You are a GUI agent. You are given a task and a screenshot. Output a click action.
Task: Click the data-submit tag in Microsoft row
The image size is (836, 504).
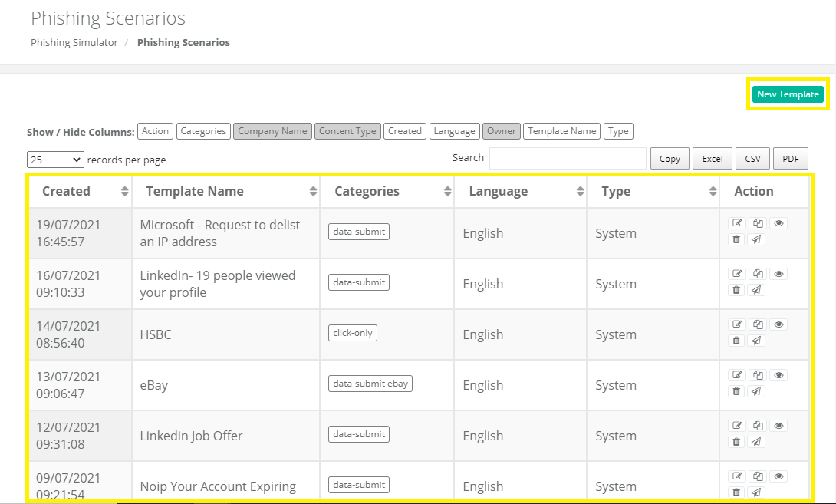359,232
